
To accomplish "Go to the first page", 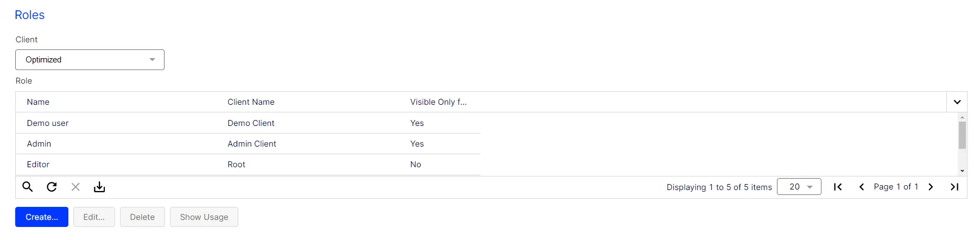I will 838,187.
